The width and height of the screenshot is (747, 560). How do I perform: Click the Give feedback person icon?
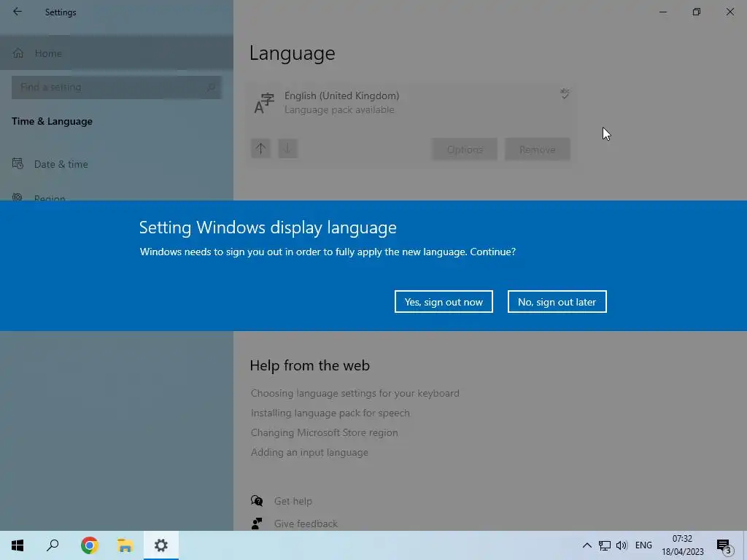coord(257,524)
